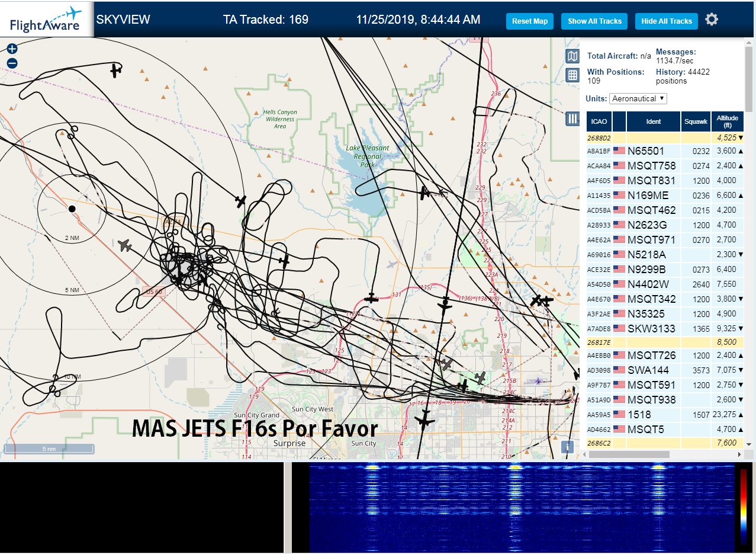Sort table by Ident column header
This screenshot has width=756, height=554.
(654, 121)
